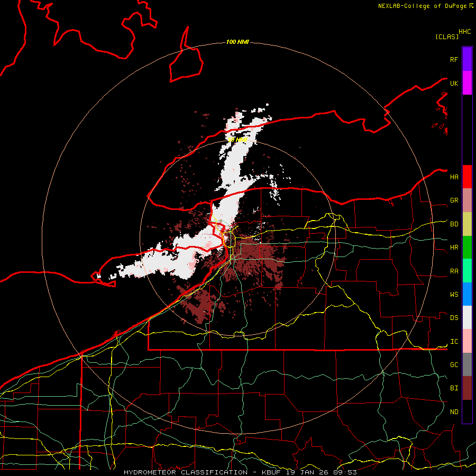
Task: Click the [CLAS] units label
Action: (447, 36)
